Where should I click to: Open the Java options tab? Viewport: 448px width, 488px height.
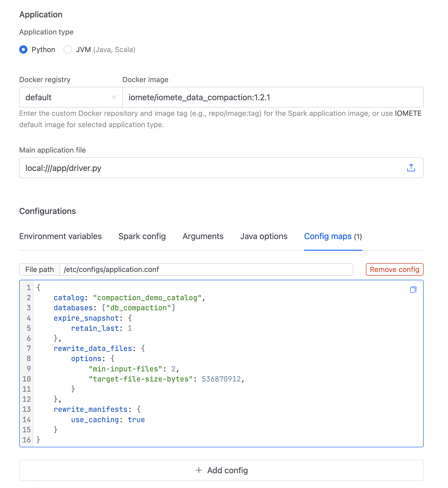tap(264, 236)
